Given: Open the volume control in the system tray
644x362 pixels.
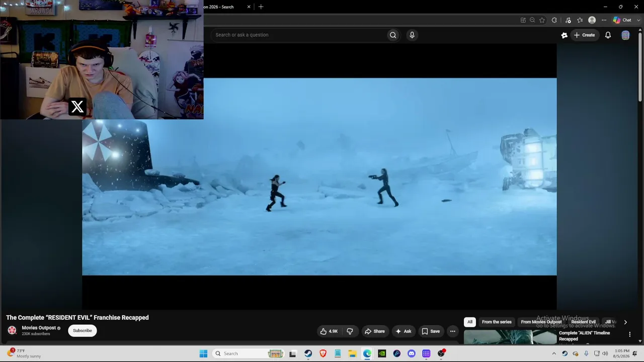Looking at the screenshot, I should click(605, 353).
